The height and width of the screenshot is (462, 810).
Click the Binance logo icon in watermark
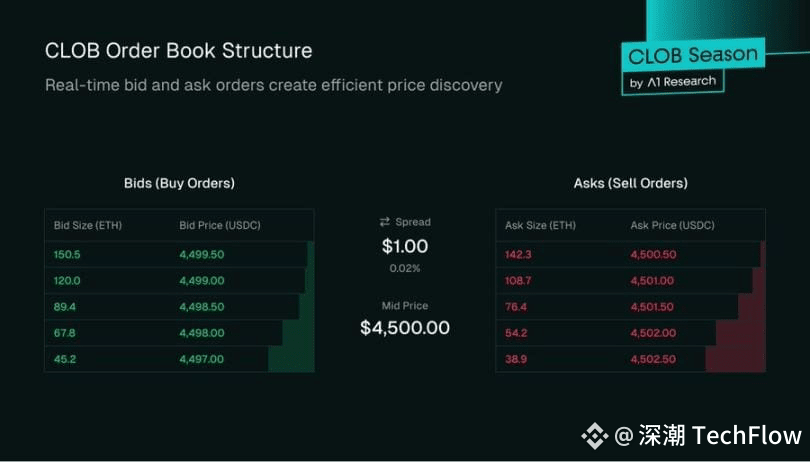click(596, 435)
